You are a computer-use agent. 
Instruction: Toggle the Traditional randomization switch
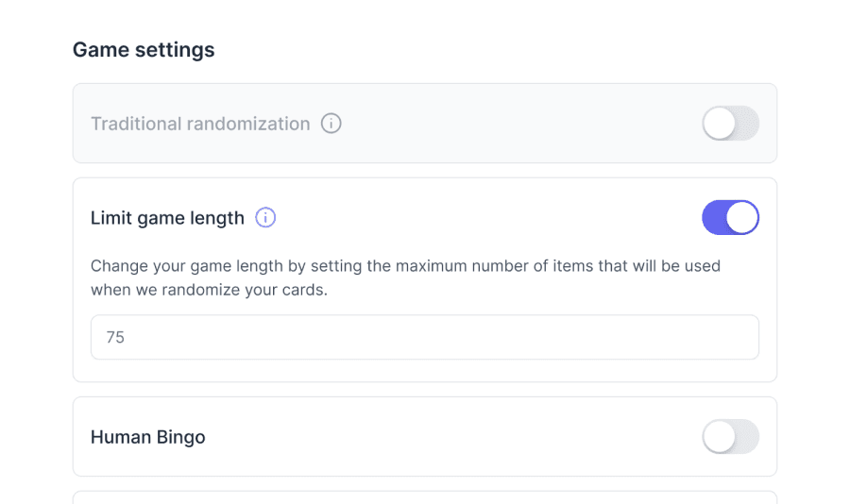[730, 124]
